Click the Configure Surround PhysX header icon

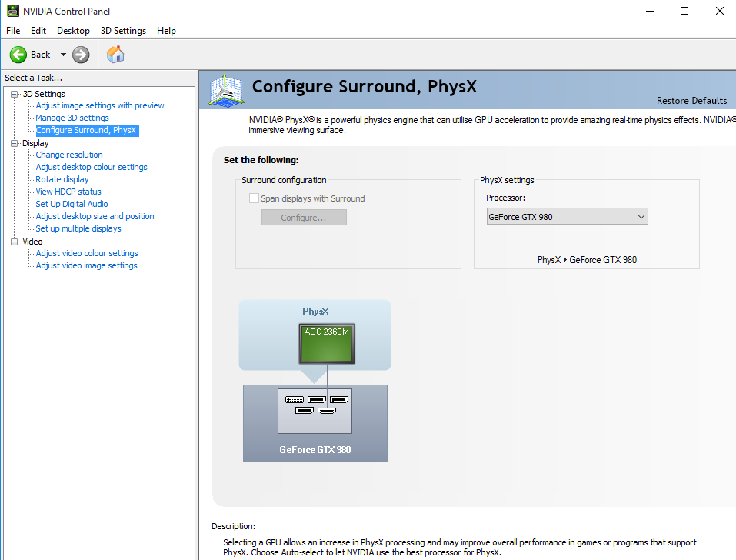click(x=226, y=90)
